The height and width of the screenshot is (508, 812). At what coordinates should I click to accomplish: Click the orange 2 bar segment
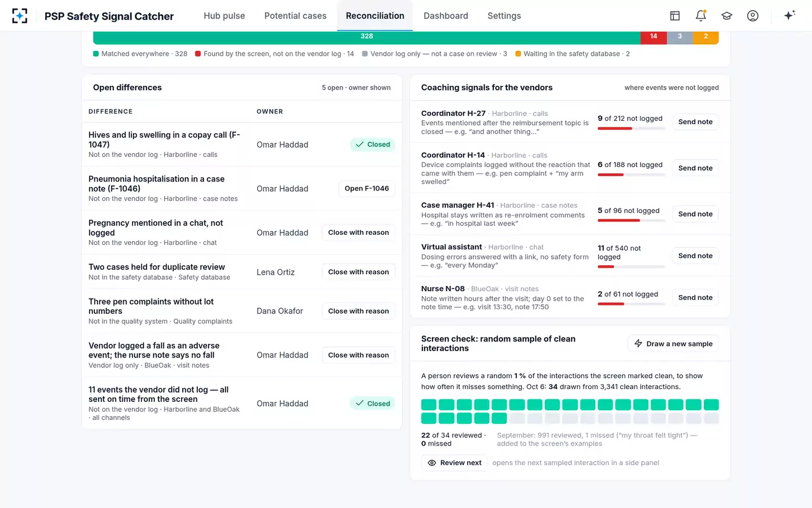(705, 36)
